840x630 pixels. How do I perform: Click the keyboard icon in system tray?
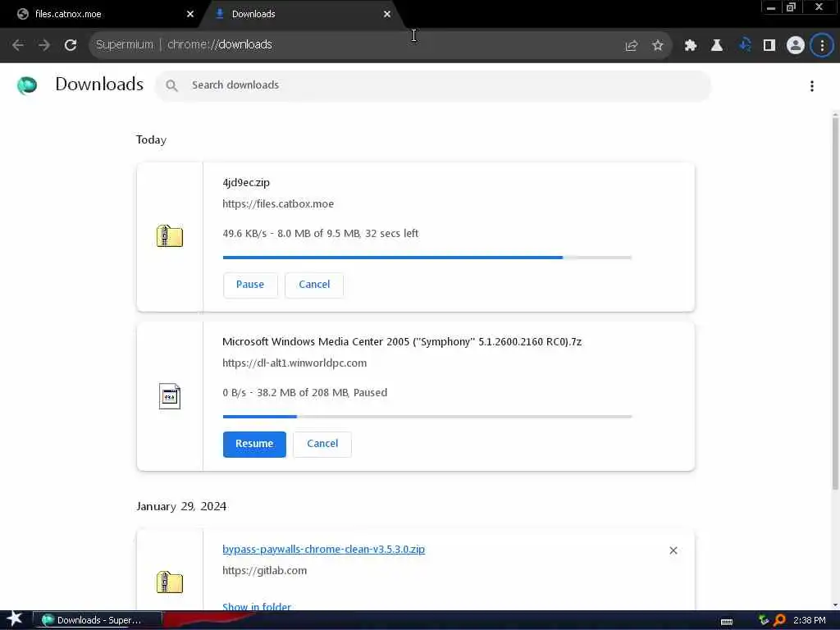(x=727, y=622)
